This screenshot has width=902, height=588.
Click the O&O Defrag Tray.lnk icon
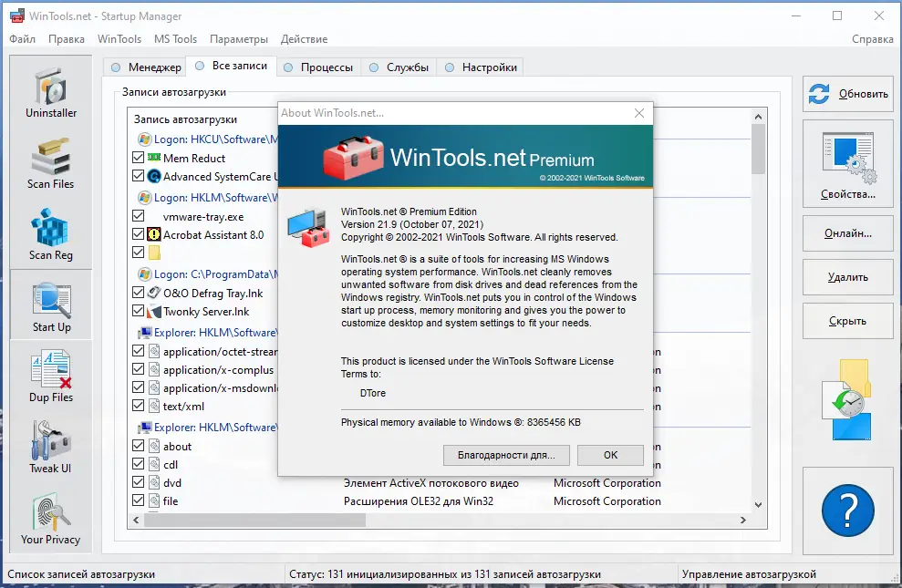[x=153, y=293]
